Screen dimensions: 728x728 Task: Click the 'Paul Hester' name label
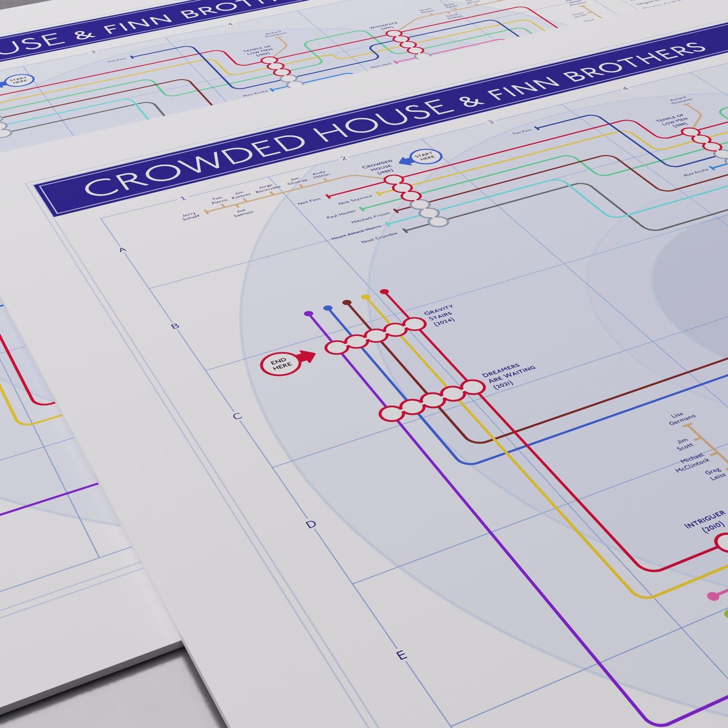[341, 214]
